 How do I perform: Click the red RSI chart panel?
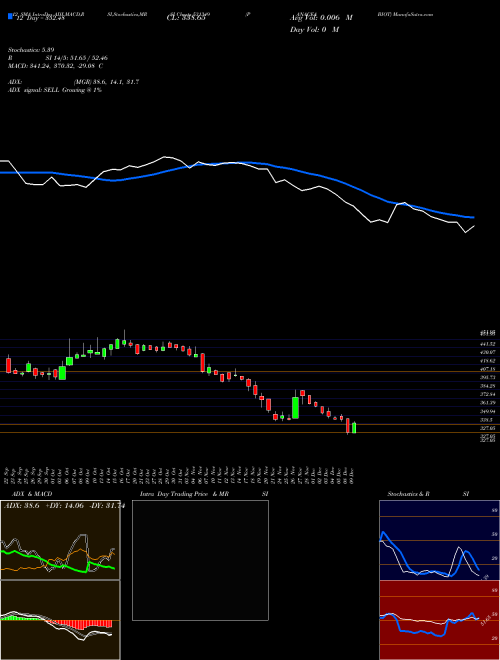click(x=439, y=620)
